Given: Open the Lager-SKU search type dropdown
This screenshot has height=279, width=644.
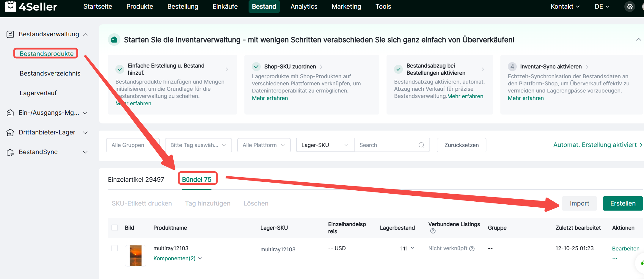Looking at the screenshot, I should pos(325,145).
